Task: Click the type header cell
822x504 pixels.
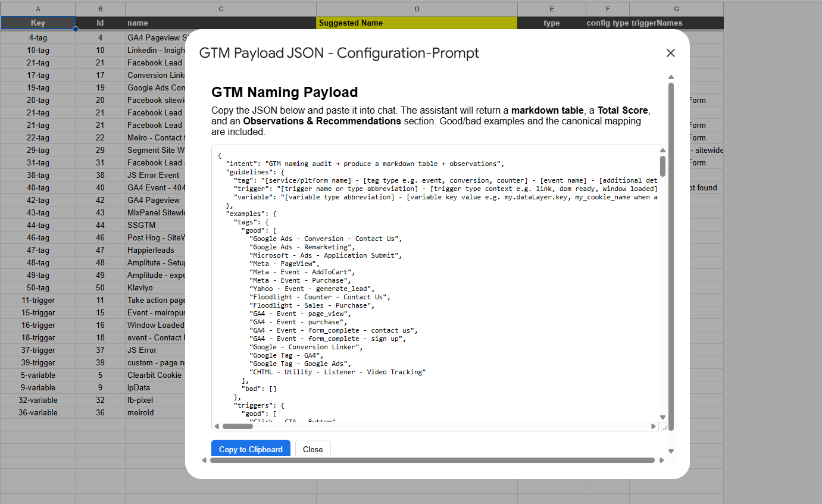Action: click(x=552, y=23)
